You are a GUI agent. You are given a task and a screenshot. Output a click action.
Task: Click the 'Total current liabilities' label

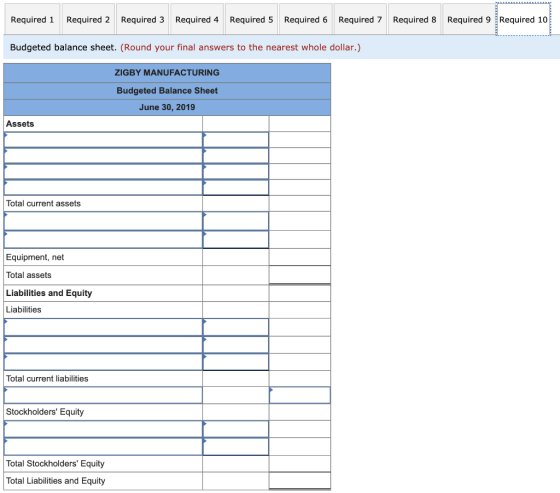pos(47,378)
